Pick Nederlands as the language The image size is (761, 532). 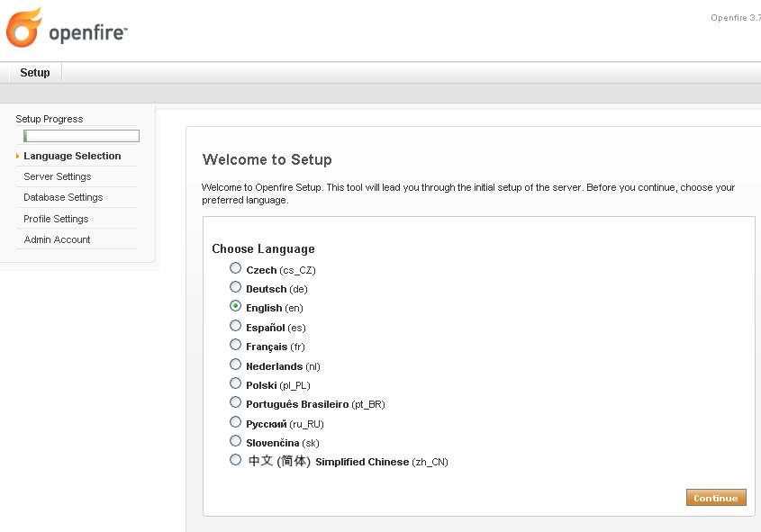click(x=235, y=364)
